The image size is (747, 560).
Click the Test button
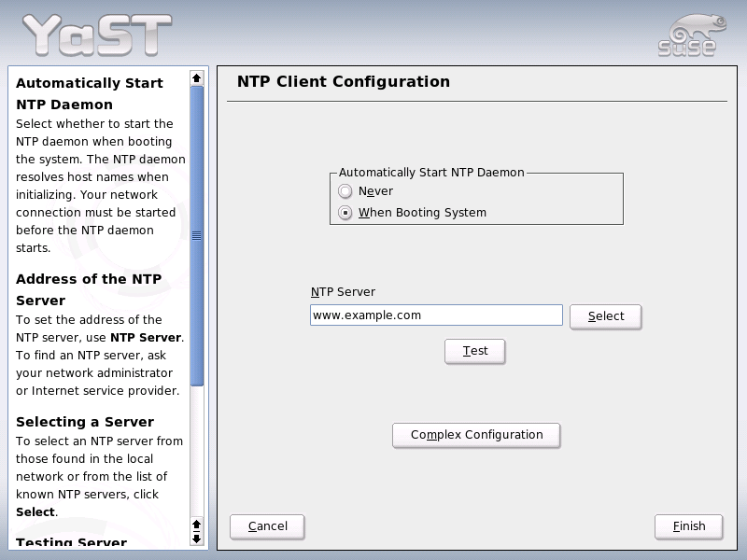475,351
